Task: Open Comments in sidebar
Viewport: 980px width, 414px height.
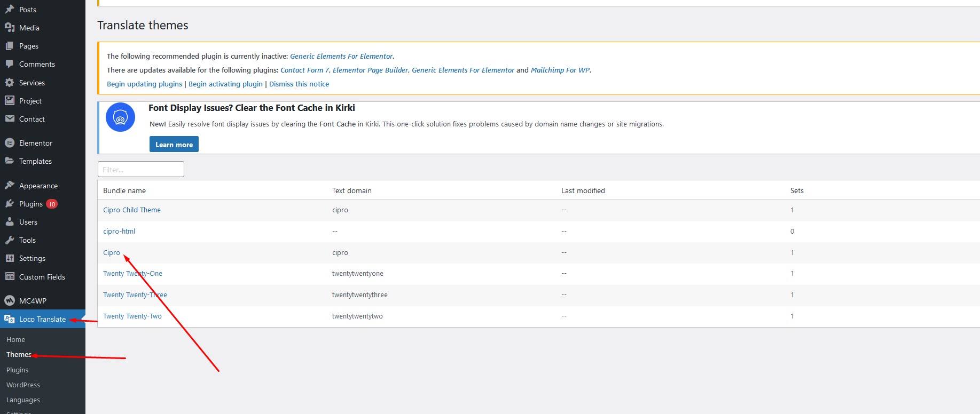Action: (x=37, y=64)
